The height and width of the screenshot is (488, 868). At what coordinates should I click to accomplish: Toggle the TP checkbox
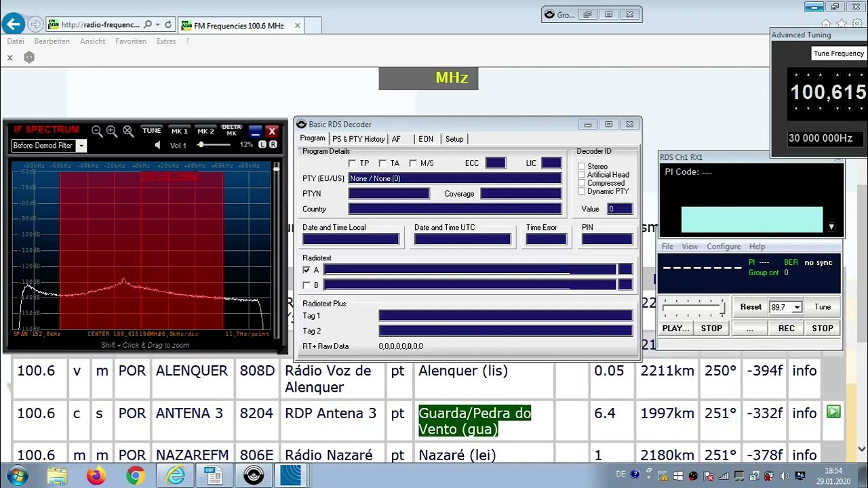[352, 163]
